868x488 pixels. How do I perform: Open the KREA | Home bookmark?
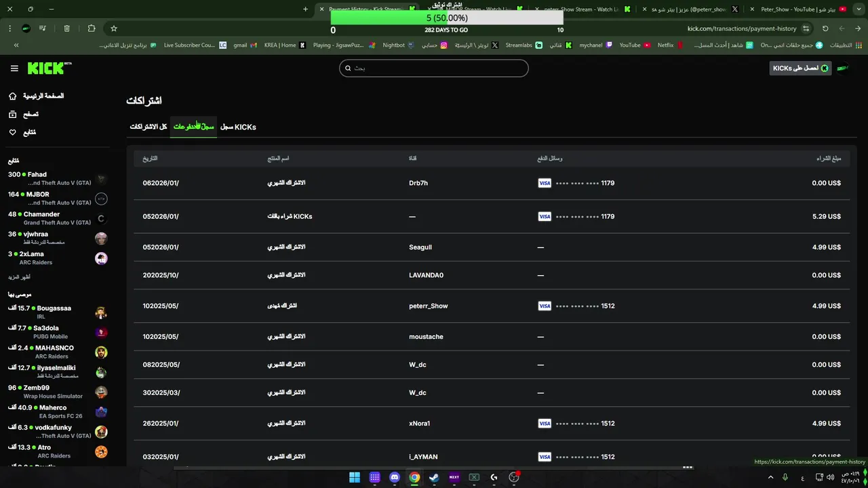pyautogui.click(x=285, y=45)
